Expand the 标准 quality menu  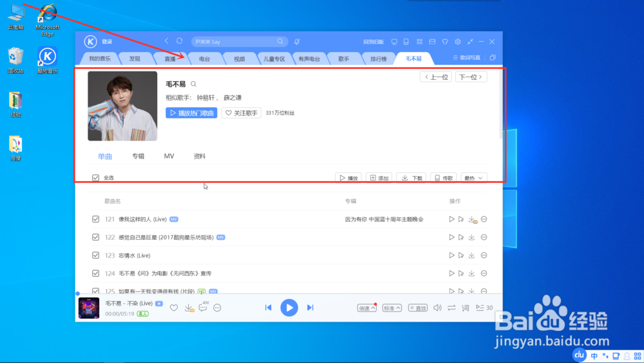(x=392, y=308)
